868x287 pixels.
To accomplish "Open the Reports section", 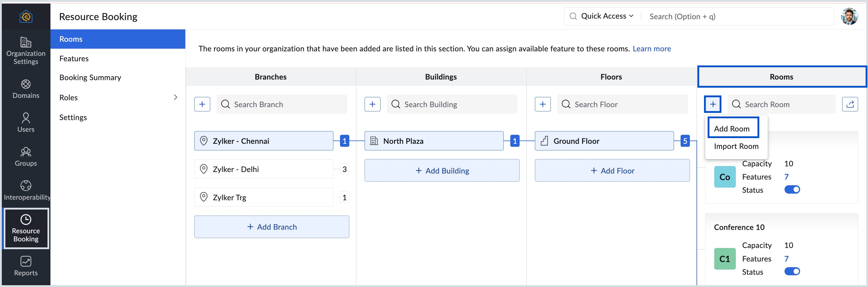I will click(26, 266).
